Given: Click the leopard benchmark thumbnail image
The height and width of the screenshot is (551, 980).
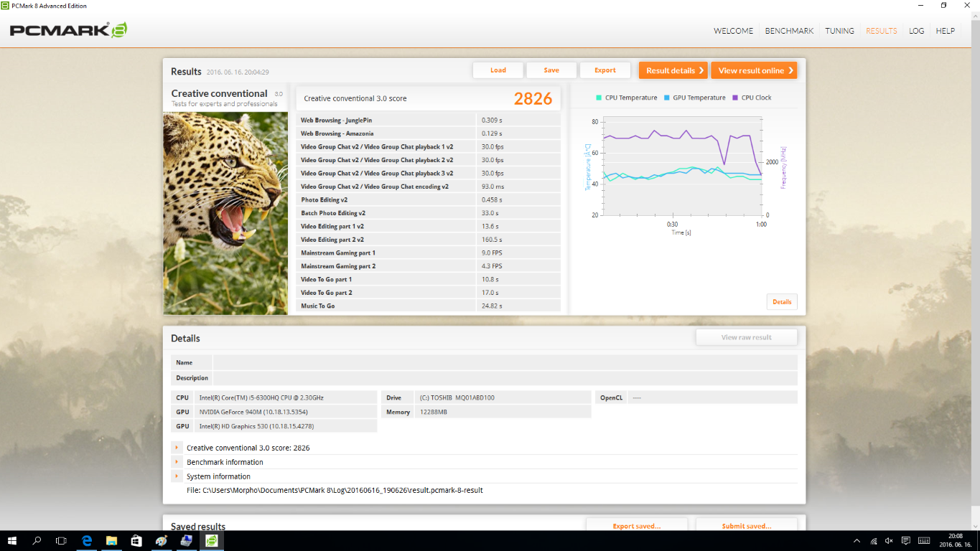Looking at the screenshot, I should [x=225, y=213].
